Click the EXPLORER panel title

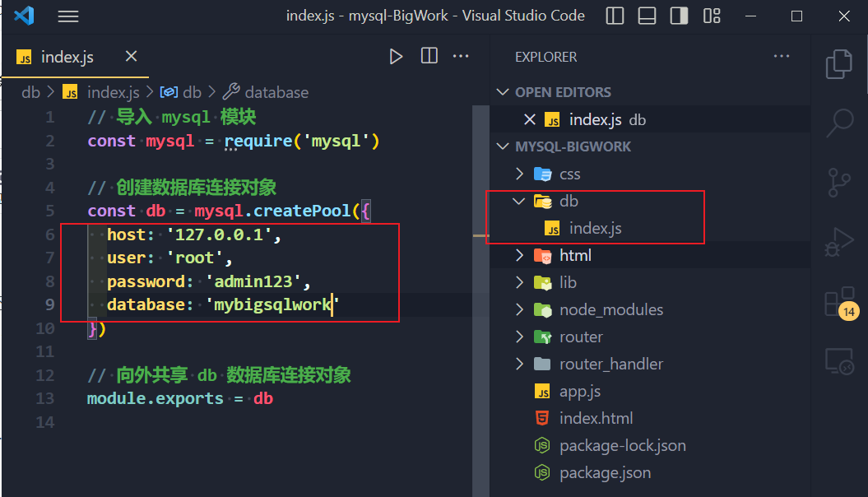(545, 57)
